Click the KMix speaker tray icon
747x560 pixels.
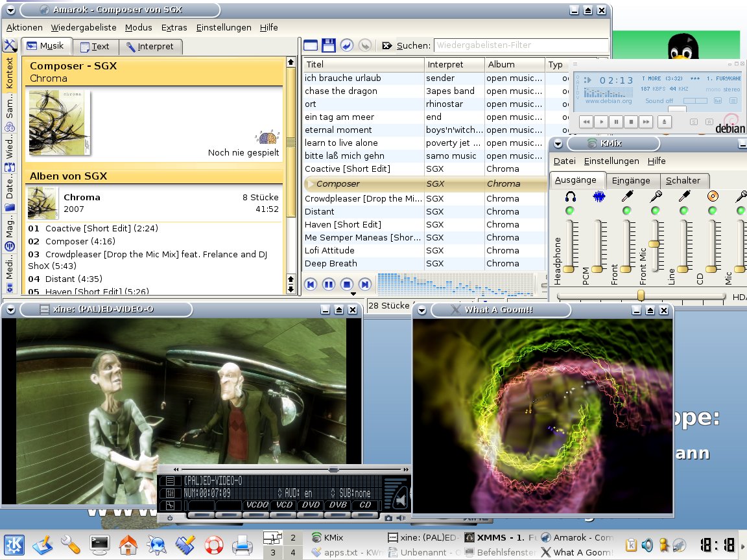coord(647,544)
